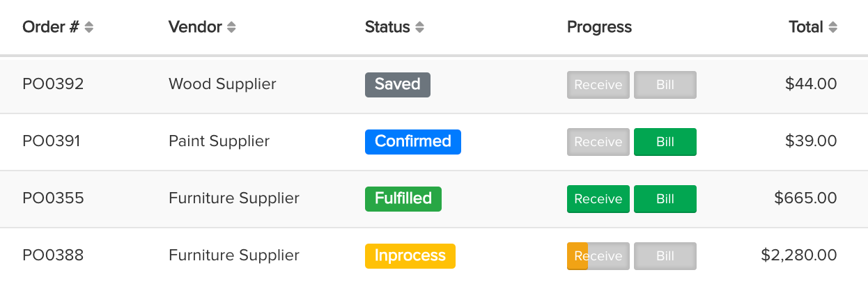Click Bill button in PO0355 row
Viewport: 868px width, 284px height.
(665, 199)
